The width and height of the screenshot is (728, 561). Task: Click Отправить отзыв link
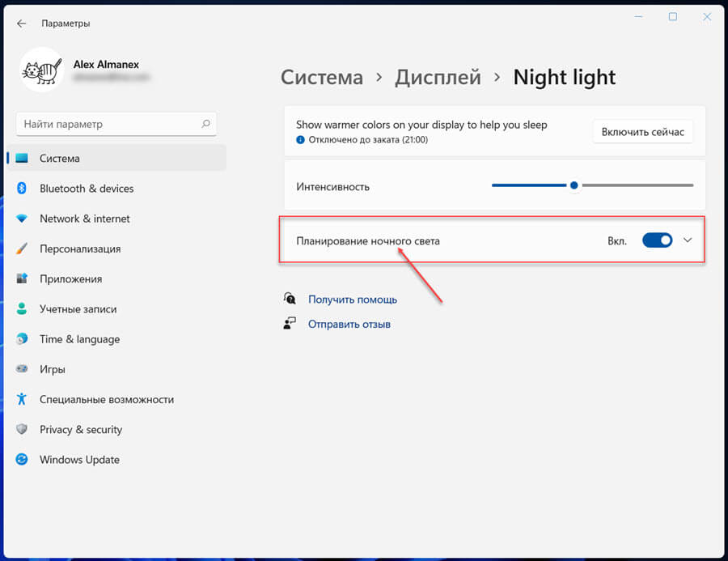click(x=349, y=324)
